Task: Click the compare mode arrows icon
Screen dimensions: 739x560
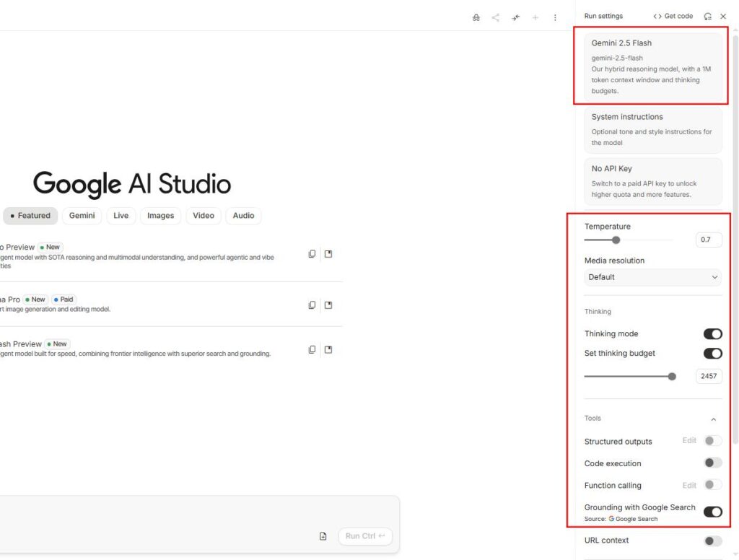Action: click(x=515, y=17)
